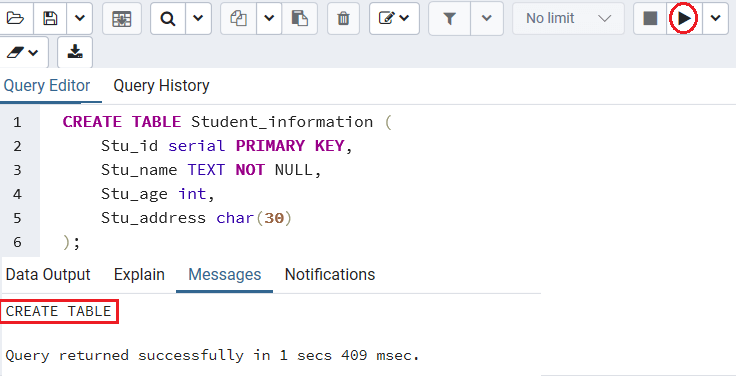Stop the running query with square button
The width and height of the screenshot is (736, 379).
coord(650,18)
